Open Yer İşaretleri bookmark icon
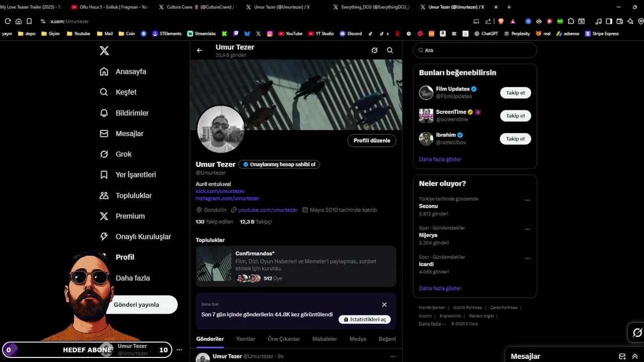Screen dimensions: 644x362 point(104,174)
